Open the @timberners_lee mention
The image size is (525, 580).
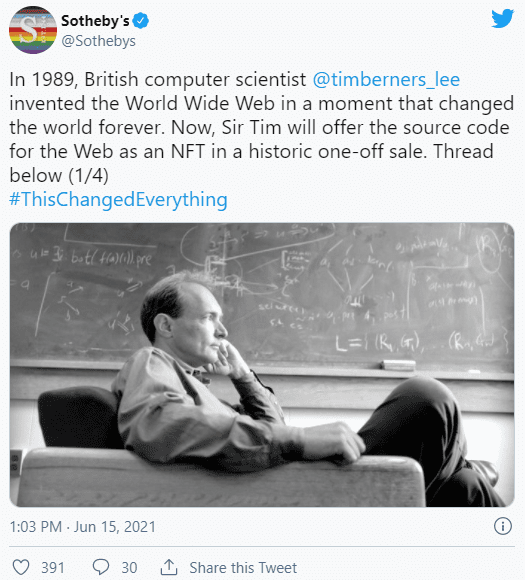386,80
